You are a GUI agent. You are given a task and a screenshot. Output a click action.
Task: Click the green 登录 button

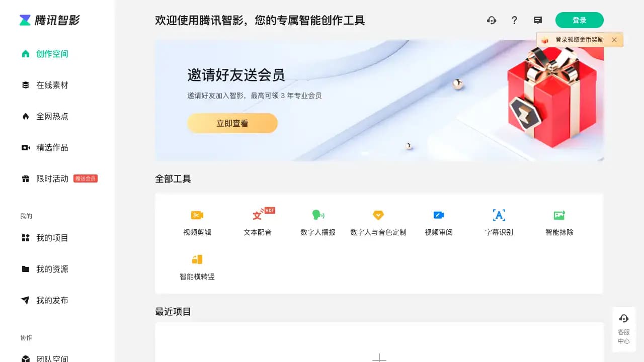click(580, 20)
